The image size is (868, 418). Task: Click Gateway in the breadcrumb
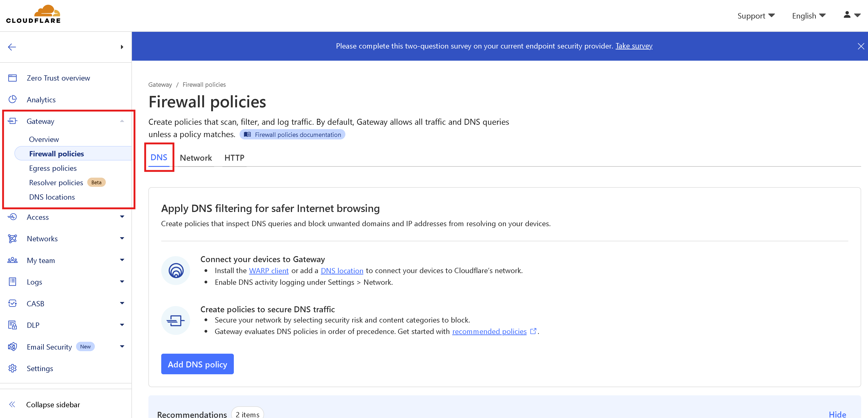(x=160, y=84)
